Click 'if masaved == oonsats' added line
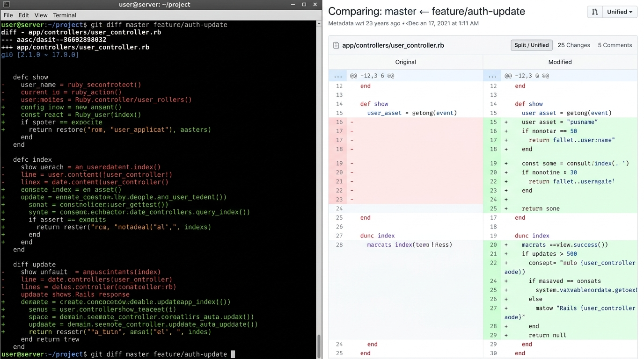The height and width of the screenshot is (359, 644). pyautogui.click(x=565, y=281)
